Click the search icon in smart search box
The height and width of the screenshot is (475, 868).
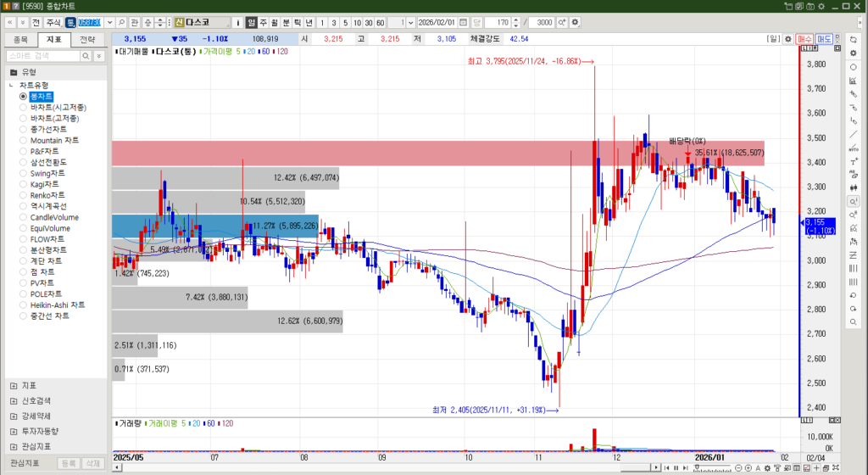tap(85, 55)
